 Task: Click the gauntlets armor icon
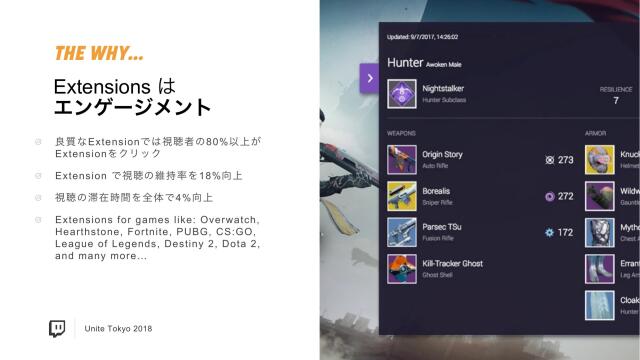[x=600, y=196]
